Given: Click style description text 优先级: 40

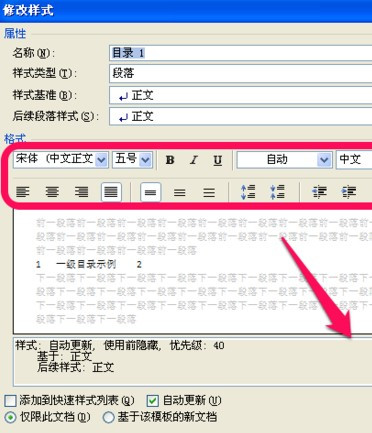Looking at the screenshot, I should coord(197,346).
